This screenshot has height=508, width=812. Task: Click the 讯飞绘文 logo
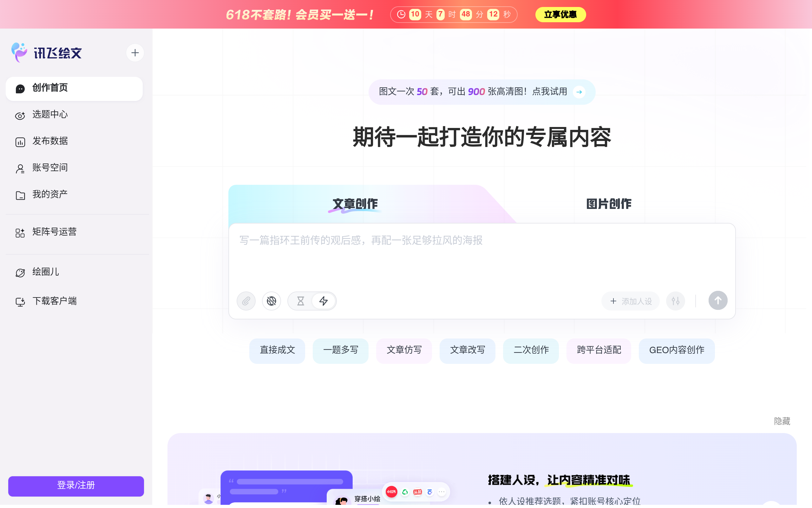pos(46,53)
